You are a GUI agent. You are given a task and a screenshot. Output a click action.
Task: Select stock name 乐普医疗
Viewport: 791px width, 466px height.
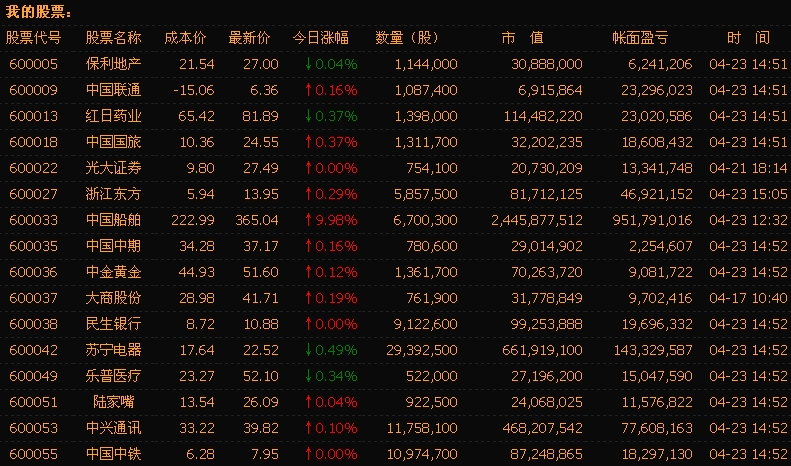point(114,376)
